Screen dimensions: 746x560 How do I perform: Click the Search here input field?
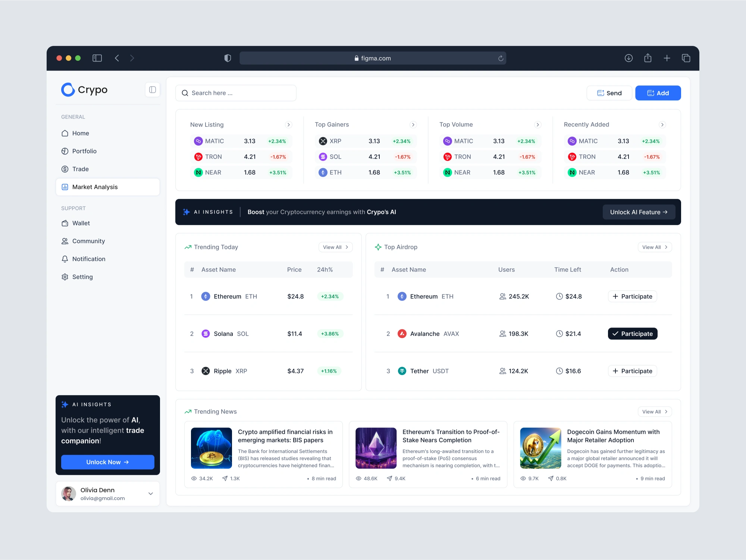(236, 93)
